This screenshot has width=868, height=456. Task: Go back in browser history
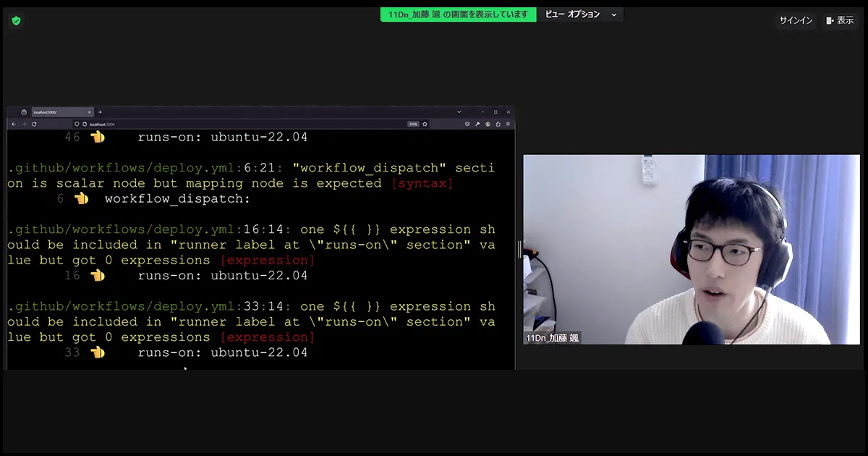coord(14,124)
